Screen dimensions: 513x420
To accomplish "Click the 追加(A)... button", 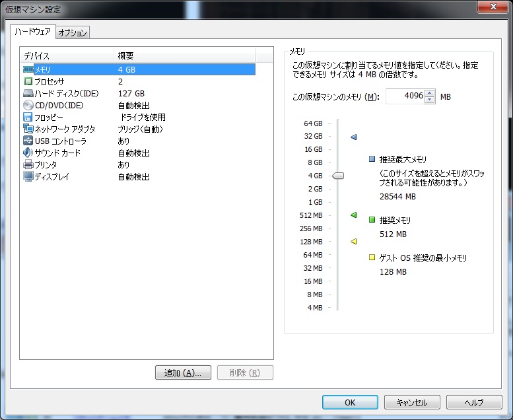I will coord(183,372).
